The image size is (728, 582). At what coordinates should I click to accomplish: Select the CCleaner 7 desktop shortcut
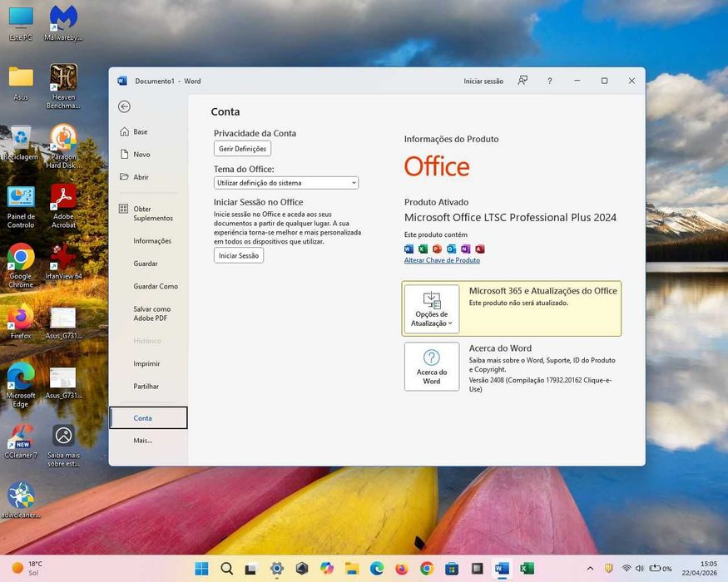pyautogui.click(x=21, y=441)
